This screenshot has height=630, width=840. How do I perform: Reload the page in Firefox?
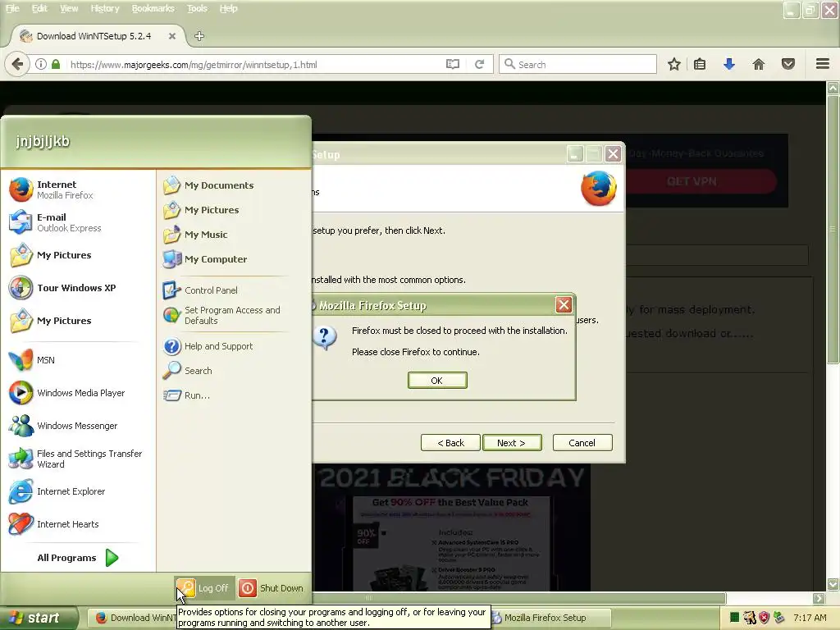(479, 64)
